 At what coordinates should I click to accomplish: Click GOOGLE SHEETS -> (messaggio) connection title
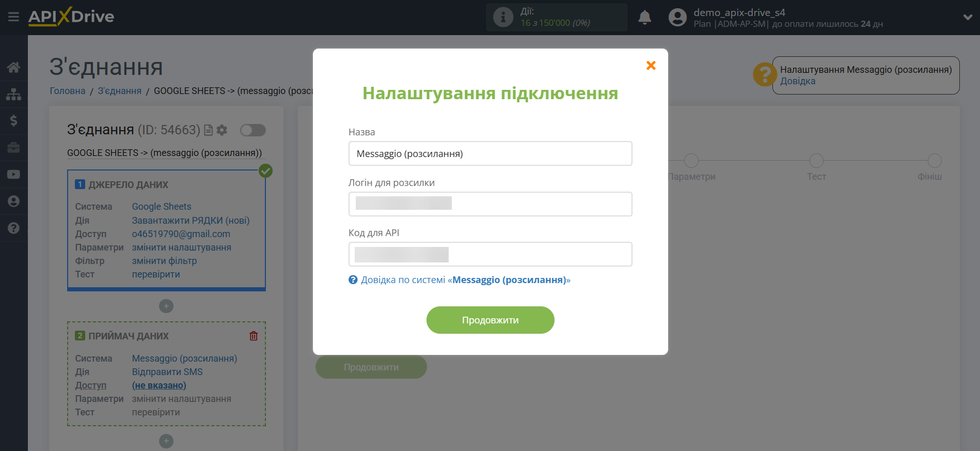point(164,153)
